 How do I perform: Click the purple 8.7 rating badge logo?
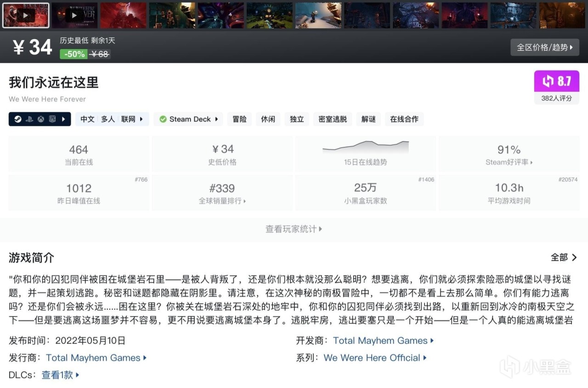(x=548, y=81)
